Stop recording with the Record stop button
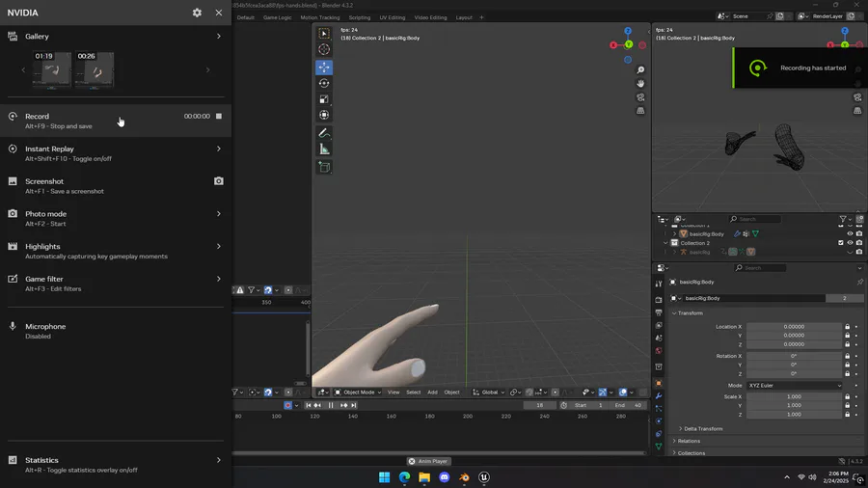 coord(219,116)
